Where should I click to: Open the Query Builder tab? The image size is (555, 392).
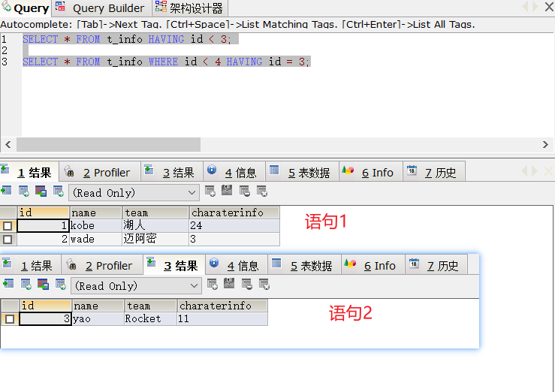point(101,8)
